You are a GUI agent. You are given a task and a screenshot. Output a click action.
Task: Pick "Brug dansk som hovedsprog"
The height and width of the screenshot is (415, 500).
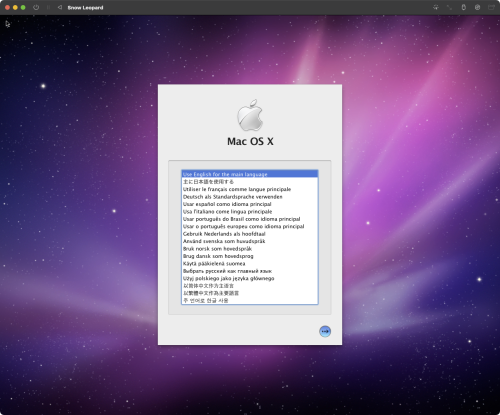click(x=250, y=256)
